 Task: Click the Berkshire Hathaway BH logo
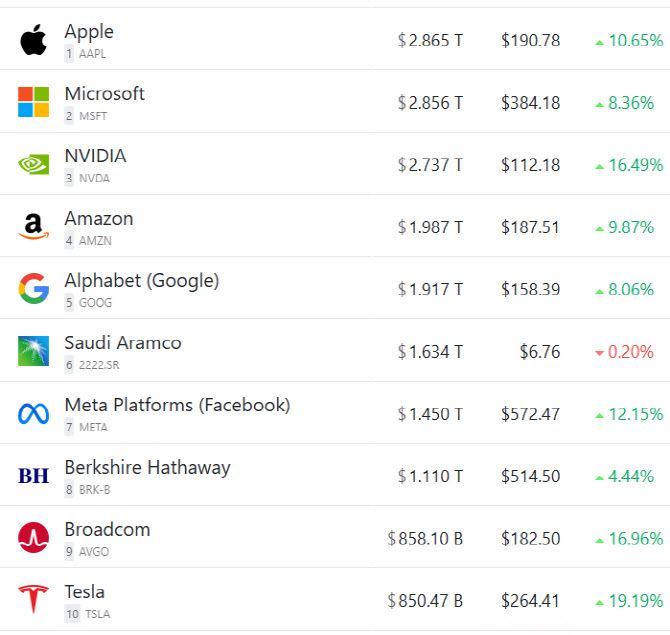pos(33,476)
